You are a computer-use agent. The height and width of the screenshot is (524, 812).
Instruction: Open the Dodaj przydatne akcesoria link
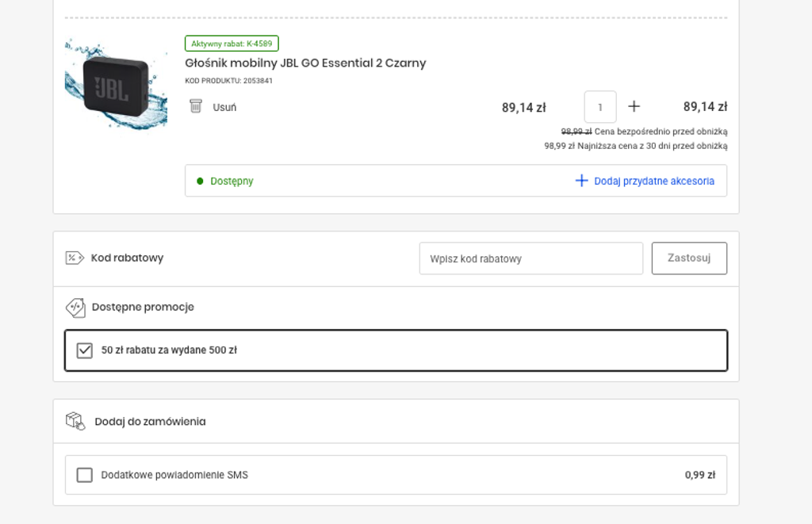653,181
